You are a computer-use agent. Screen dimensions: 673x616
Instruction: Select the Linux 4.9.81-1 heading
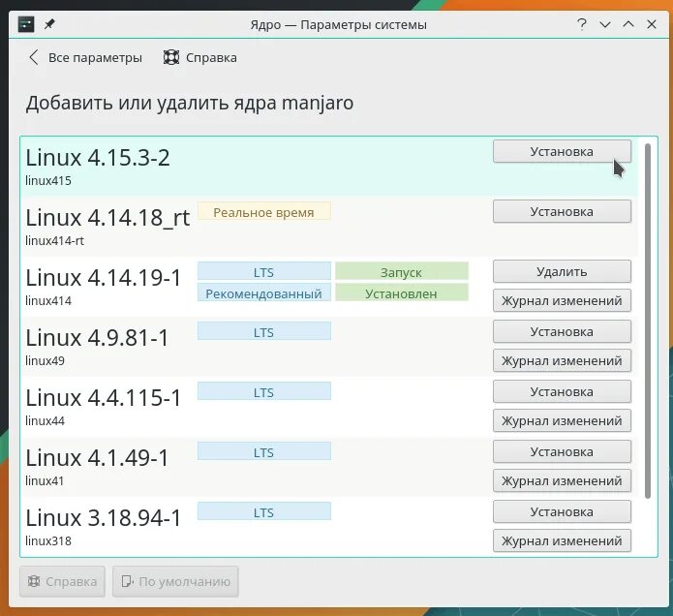(x=98, y=338)
